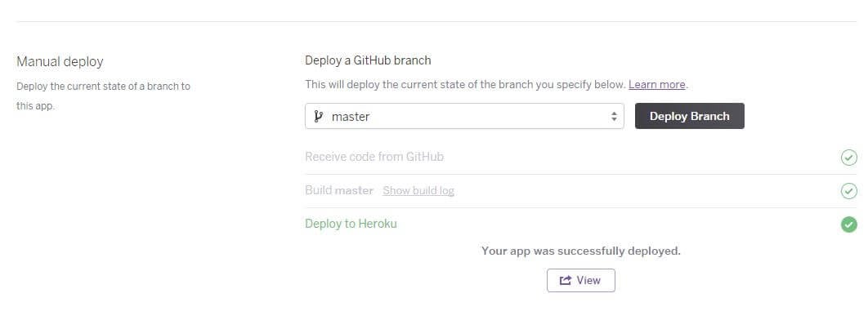This screenshot has height=329, width=868.
Task: Click the checkmark next to Build master
Action: point(848,191)
